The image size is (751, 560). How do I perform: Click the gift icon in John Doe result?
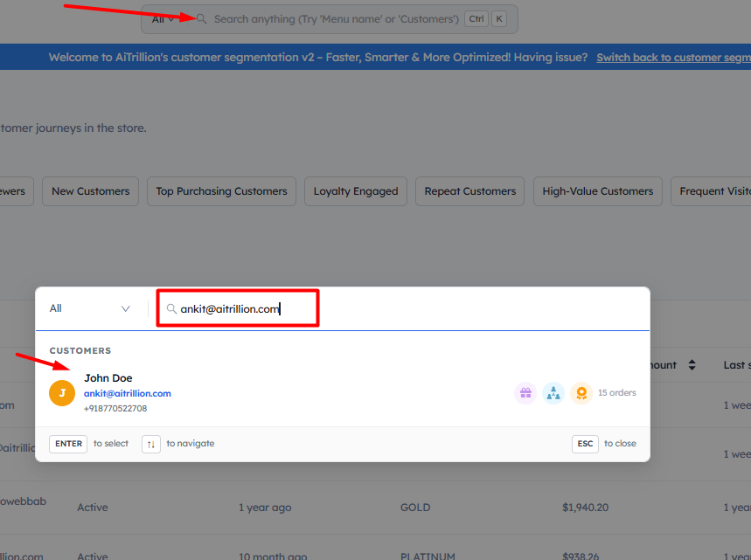pyautogui.click(x=525, y=393)
